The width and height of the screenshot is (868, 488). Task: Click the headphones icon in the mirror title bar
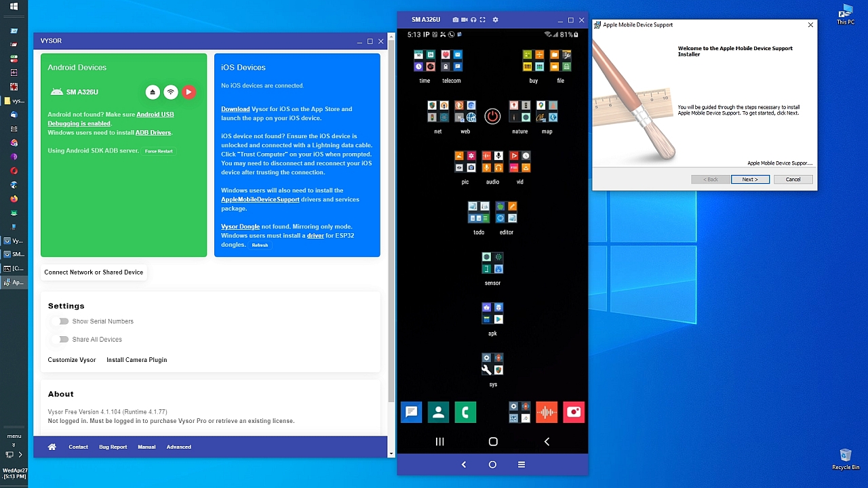[x=473, y=20]
